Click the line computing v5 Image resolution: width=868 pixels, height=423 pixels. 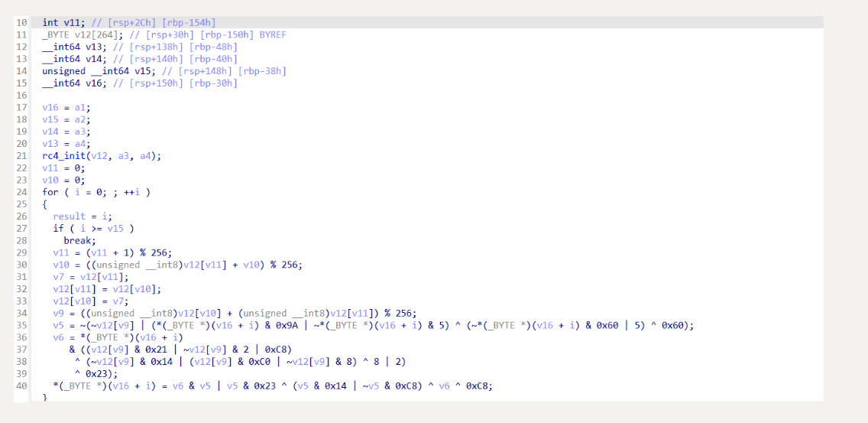pyautogui.click(x=373, y=326)
